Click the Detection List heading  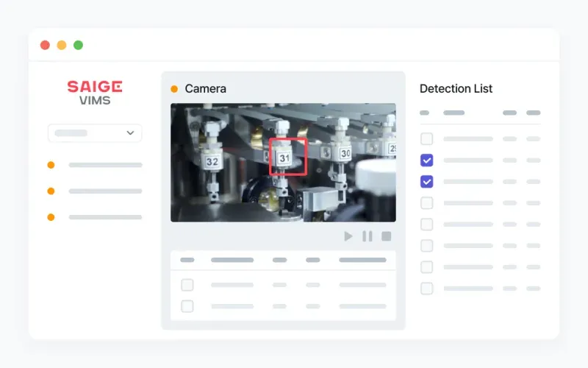[456, 88]
